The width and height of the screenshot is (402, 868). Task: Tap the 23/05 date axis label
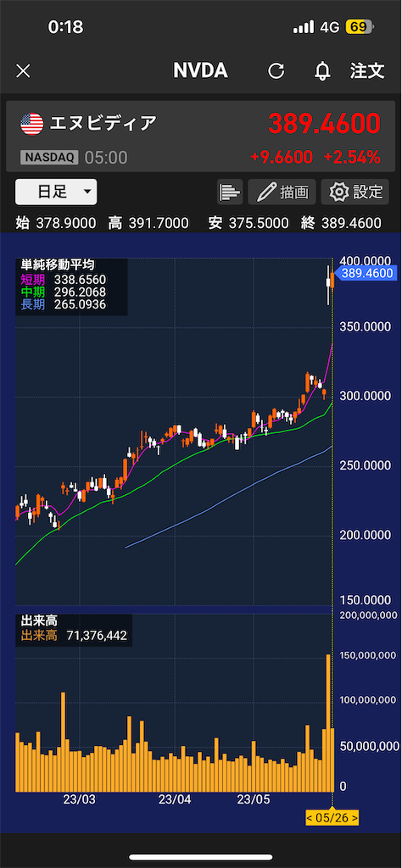[253, 799]
